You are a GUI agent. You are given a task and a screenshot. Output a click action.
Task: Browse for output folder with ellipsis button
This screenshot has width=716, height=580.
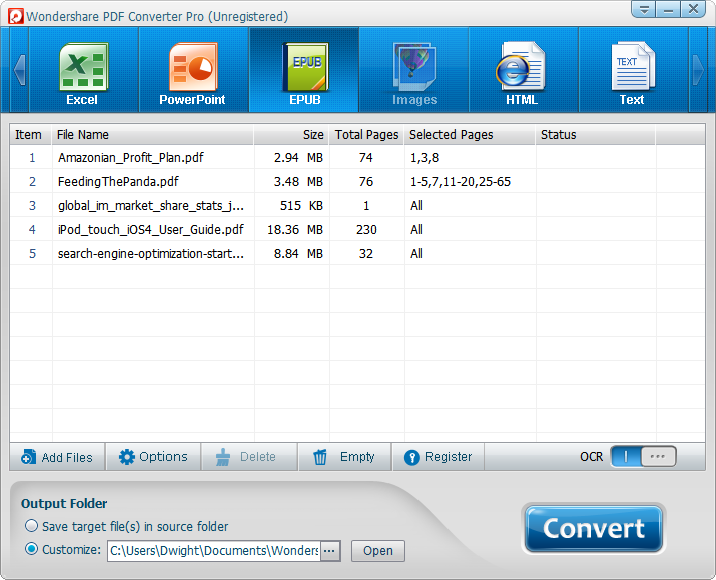330,551
